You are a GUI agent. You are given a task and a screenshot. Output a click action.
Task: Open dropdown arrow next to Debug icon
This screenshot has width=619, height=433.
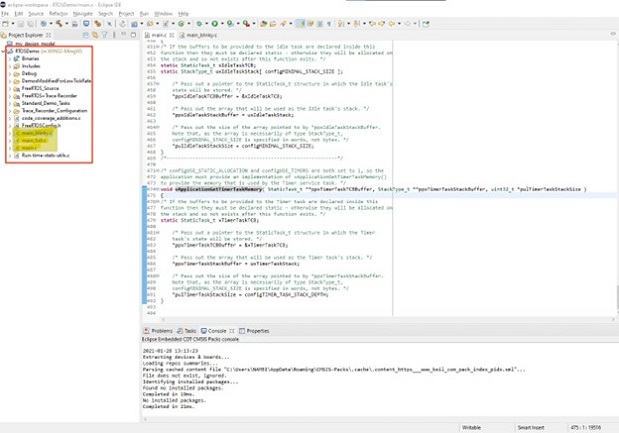point(206,24)
